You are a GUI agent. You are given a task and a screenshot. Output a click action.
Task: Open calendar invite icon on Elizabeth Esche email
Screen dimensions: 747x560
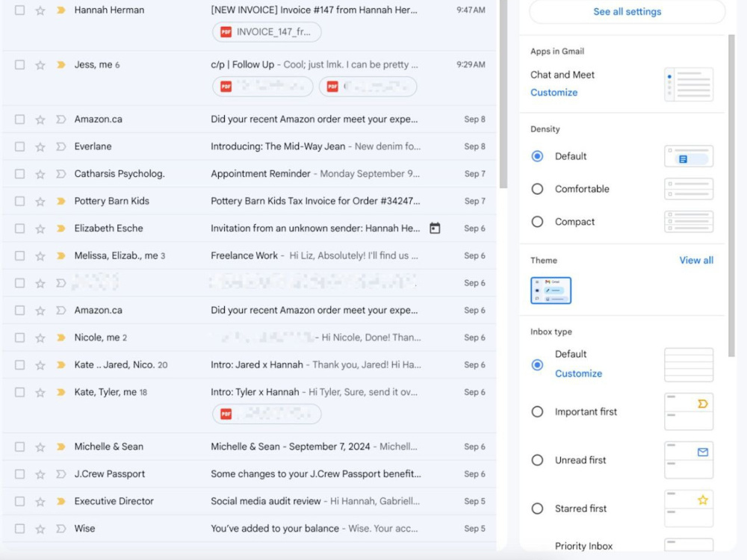point(435,228)
